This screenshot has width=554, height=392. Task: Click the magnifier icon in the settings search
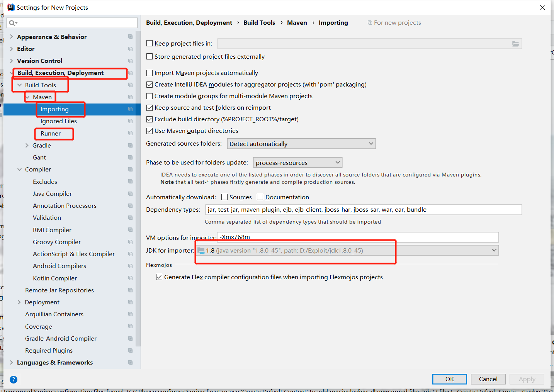coord(13,23)
